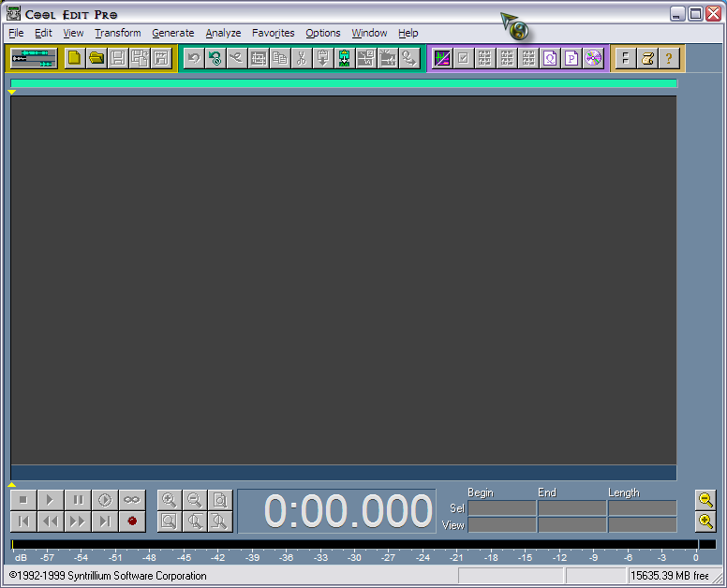
Task: Click the Q document icon
Action: (550, 58)
